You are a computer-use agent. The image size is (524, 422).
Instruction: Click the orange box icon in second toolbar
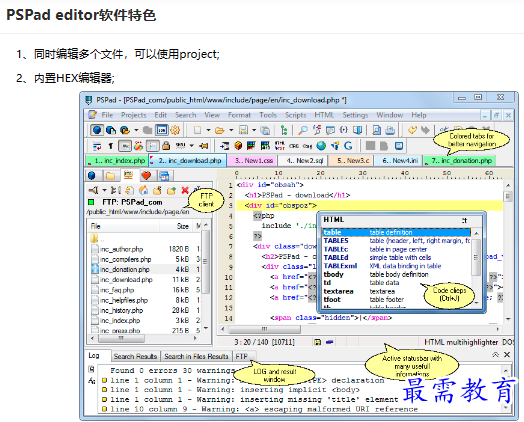(238, 146)
